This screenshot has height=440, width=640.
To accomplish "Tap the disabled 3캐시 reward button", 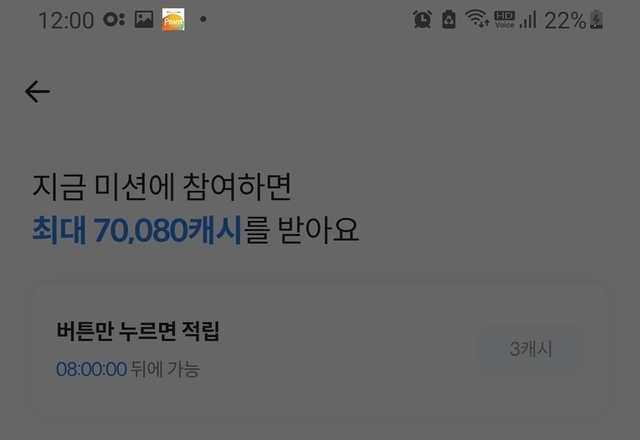I will coord(531,349).
